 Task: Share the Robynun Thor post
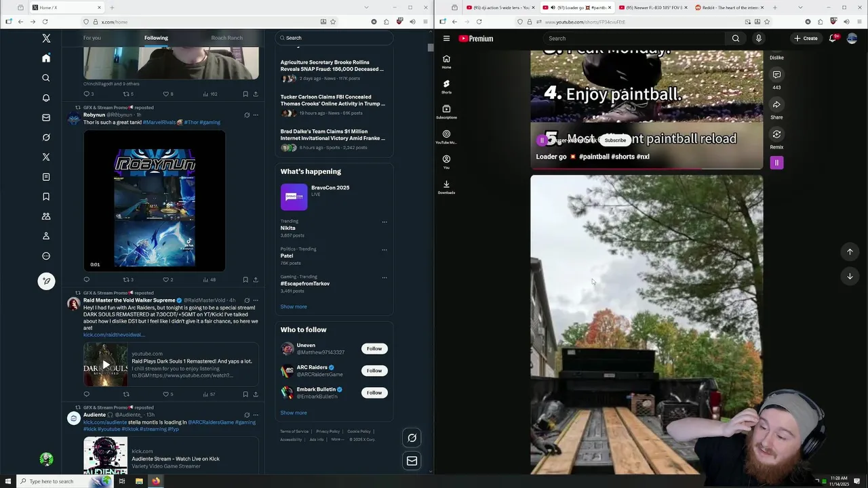pos(256,279)
